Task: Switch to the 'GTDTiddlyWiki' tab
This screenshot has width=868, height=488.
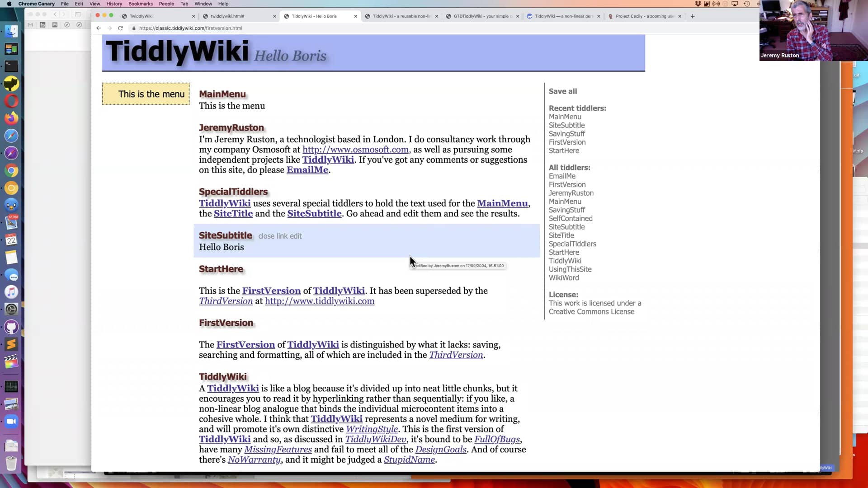Action: 482,16
